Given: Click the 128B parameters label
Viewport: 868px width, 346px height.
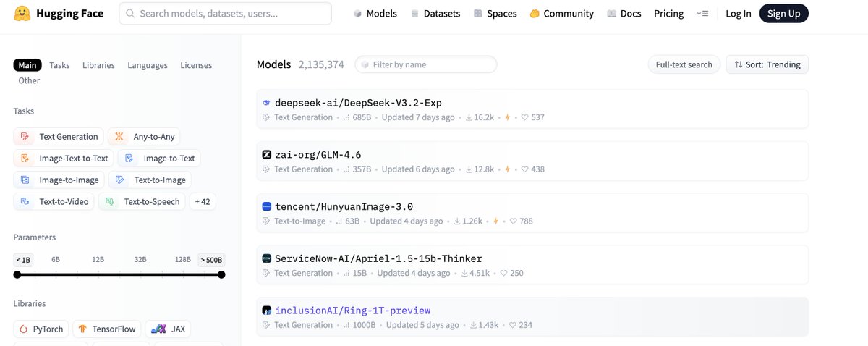Looking at the screenshot, I should [183, 259].
